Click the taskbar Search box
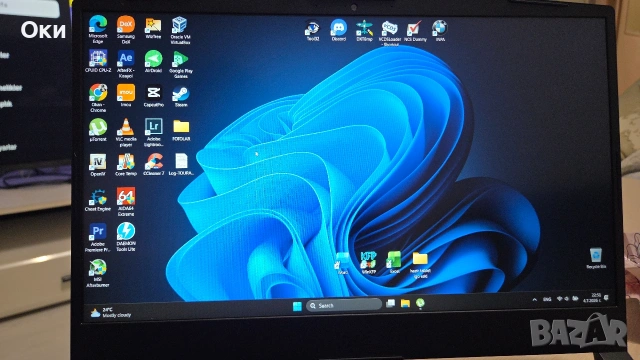The height and width of the screenshot is (360, 640). pos(344,305)
